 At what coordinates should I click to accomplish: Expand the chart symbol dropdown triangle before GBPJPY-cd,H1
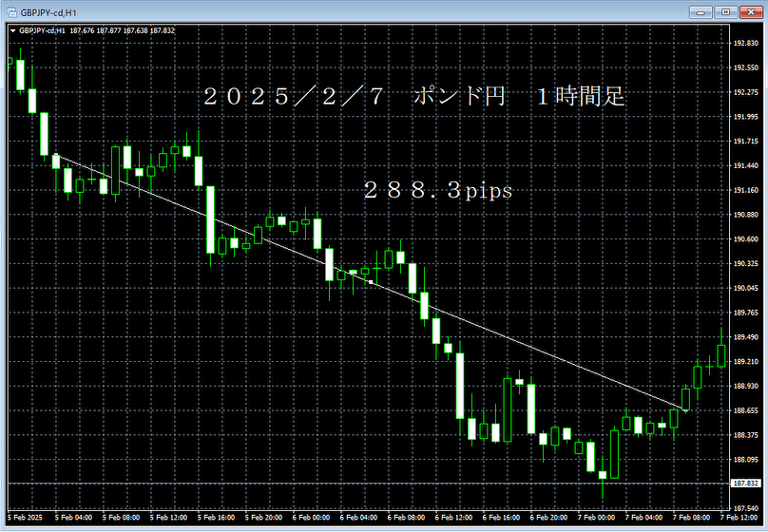click(13, 30)
